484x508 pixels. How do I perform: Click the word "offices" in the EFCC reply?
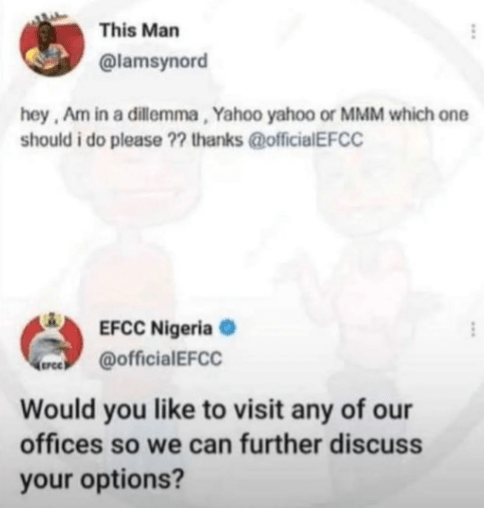(61, 445)
